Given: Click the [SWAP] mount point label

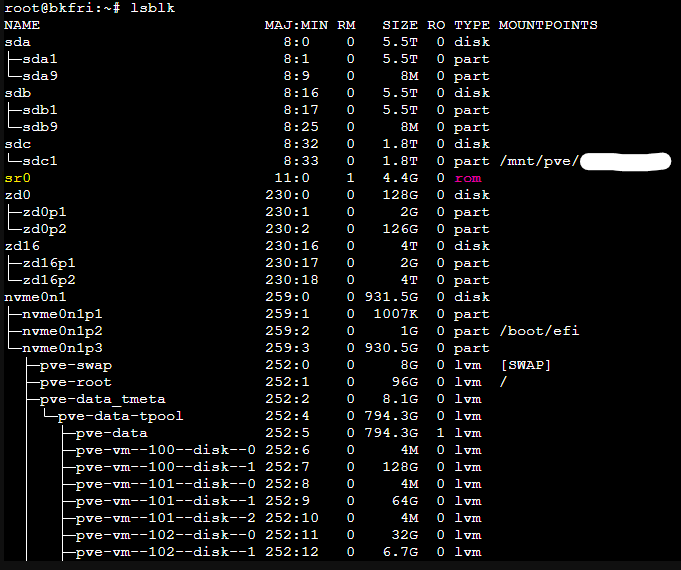Looking at the screenshot, I should pos(525,365).
